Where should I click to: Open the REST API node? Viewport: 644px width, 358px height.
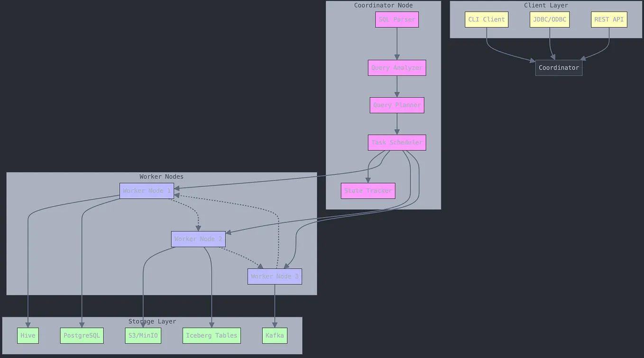click(x=609, y=19)
